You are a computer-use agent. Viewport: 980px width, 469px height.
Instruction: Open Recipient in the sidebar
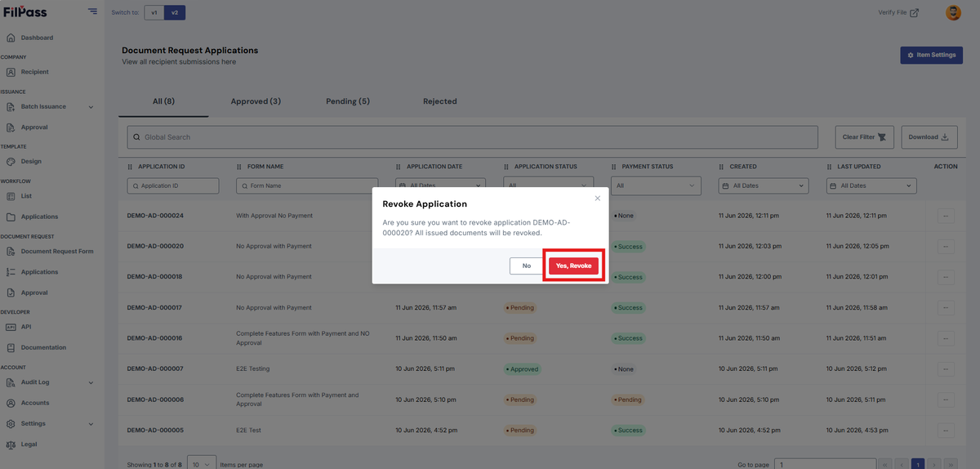34,72
